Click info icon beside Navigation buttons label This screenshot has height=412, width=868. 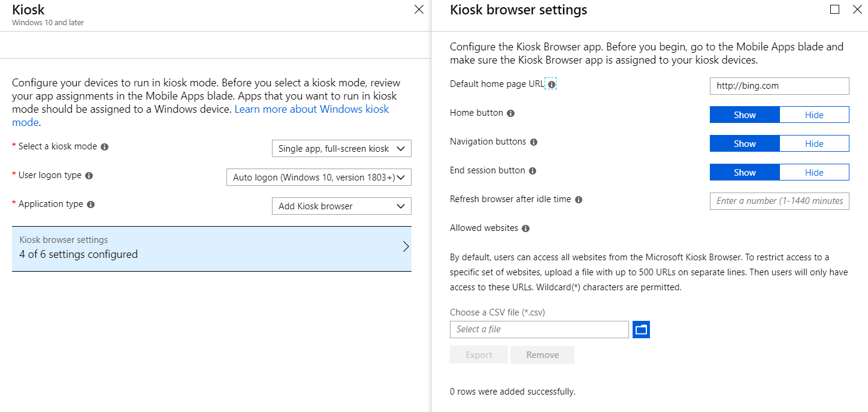click(x=534, y=142)
